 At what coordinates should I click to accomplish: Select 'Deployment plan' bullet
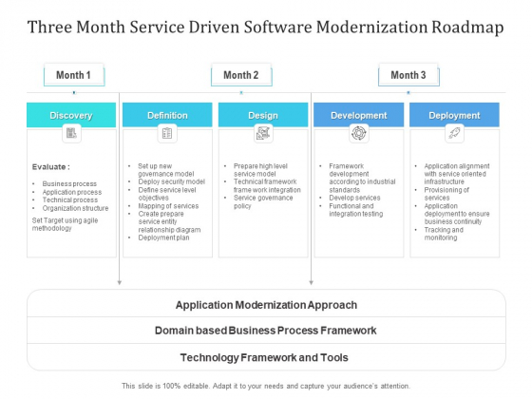163,237
